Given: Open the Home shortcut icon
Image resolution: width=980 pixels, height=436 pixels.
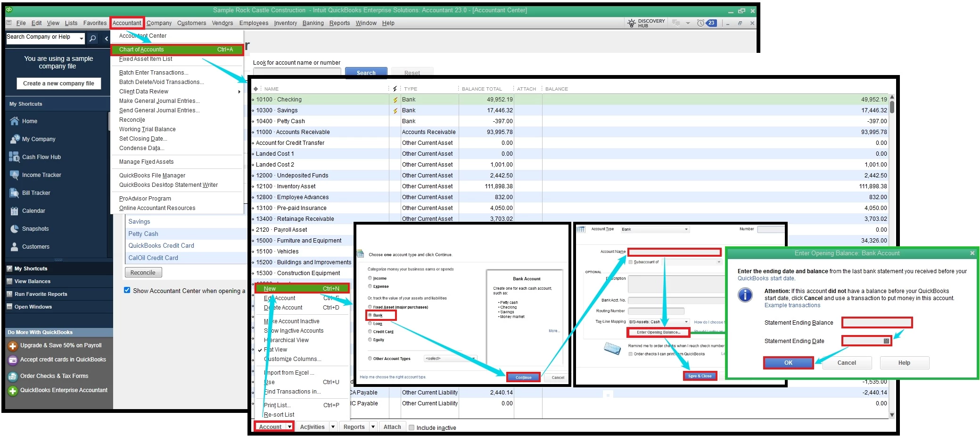Looking at the screenshot, I should coord(15,121).
